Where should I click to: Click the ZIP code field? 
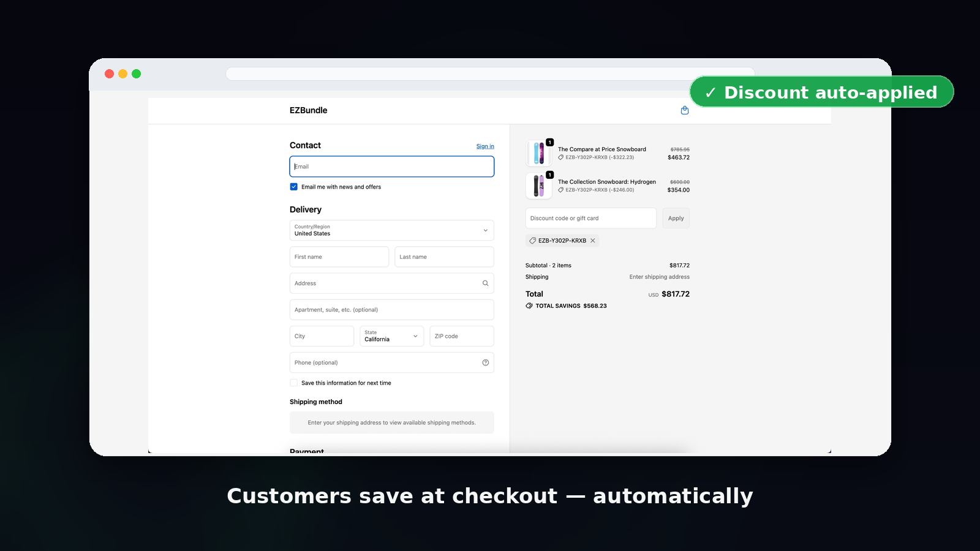click(x=462, y=336)
